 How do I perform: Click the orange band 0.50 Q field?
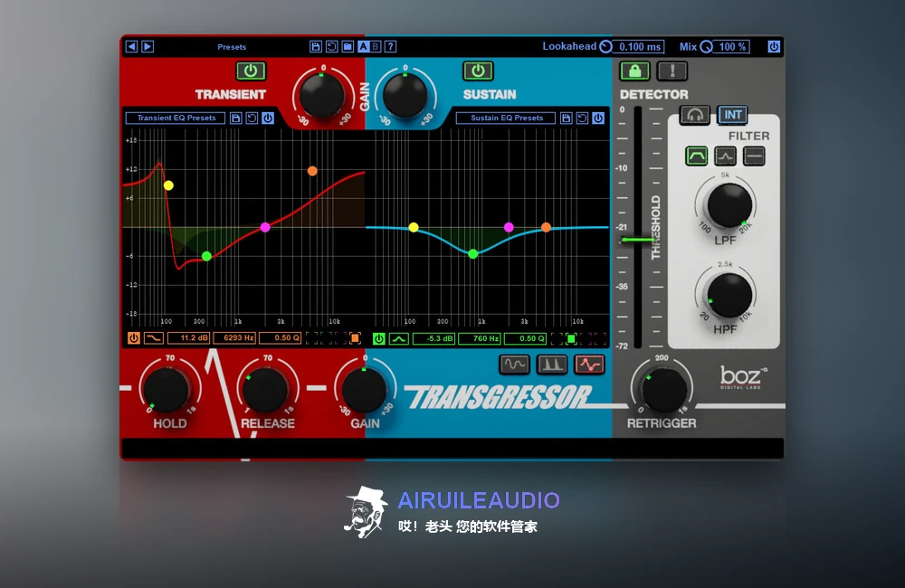pyautogui.click(x=280, y=338)
